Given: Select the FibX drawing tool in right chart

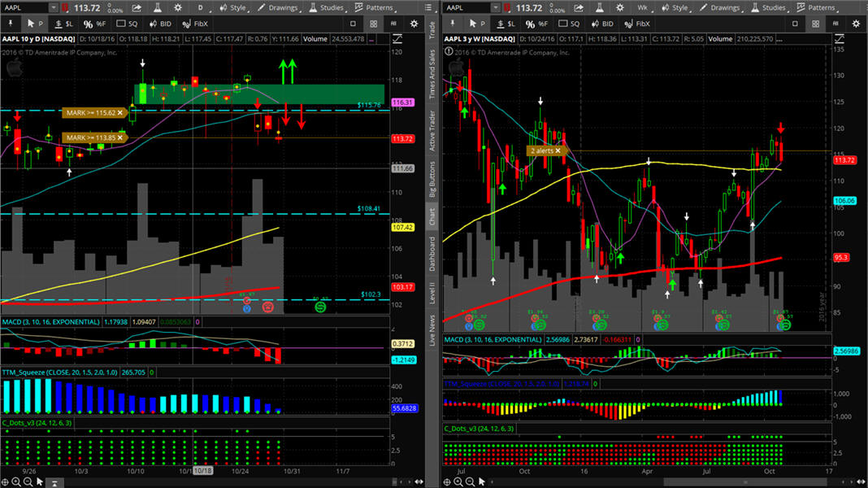Looking at the screenshot, I should (638, 24).
